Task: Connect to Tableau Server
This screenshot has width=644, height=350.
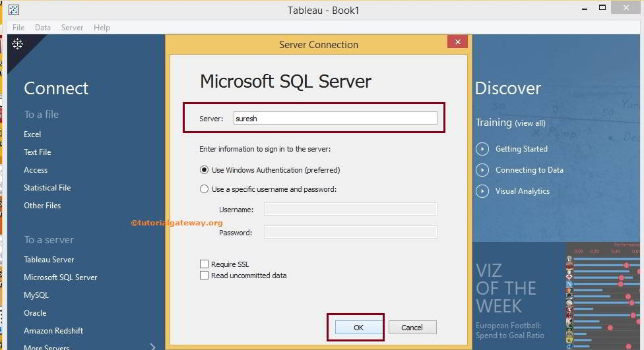Action: click(49, 260)
